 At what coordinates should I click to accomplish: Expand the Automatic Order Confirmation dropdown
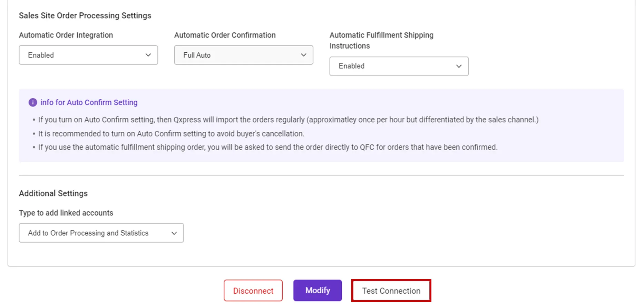point(243,55)
